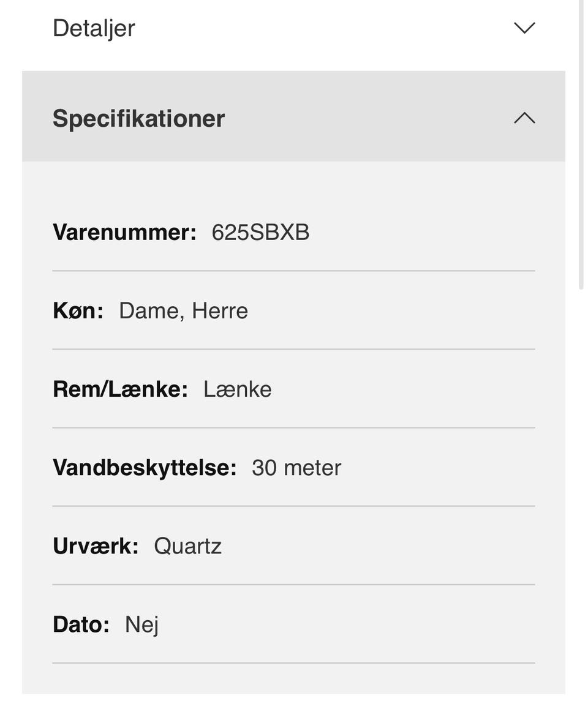Screen dimensions: 588x701
Task: Click the page scrollbar on the right edge
Action: (x=581, y=143)
